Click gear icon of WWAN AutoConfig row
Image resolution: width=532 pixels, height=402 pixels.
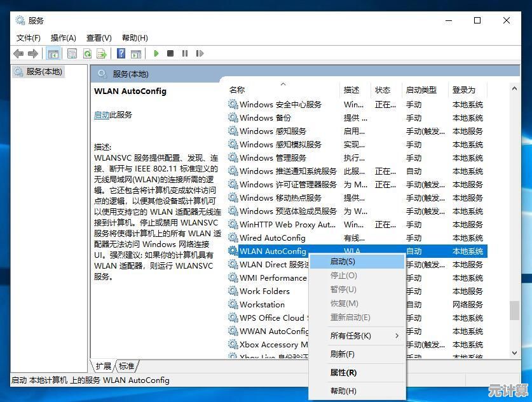pyautogui.click(x=233, y=331)
